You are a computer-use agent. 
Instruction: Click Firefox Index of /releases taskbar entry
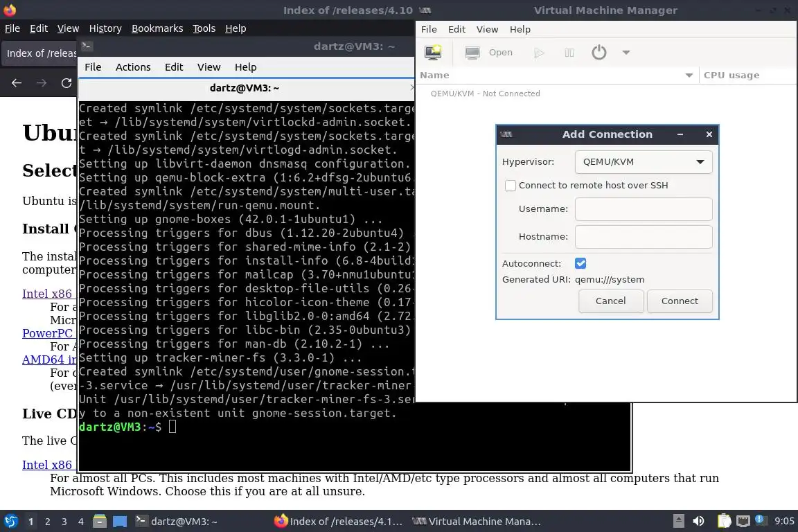tap(339, 522)
